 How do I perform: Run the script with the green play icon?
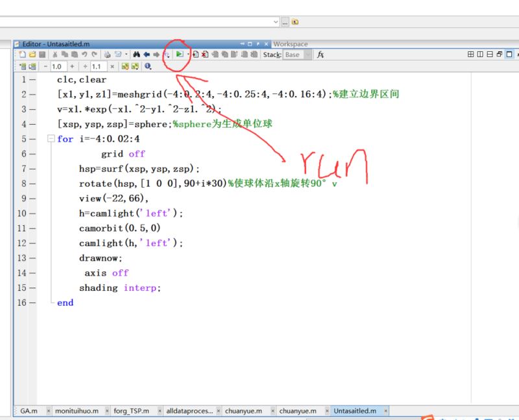point(179,54)
